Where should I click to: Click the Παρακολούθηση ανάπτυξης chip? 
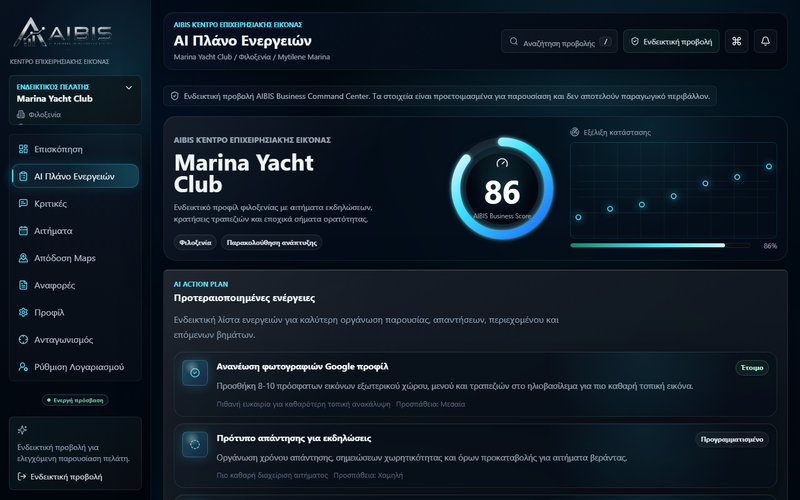(271, 242)
